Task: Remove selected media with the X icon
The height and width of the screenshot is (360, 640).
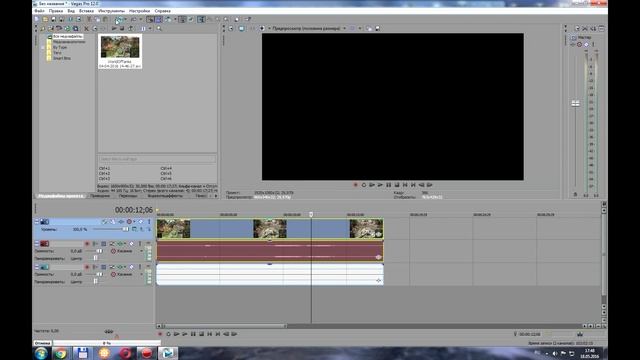Action: pyautogui.click(x=86, y=29)
